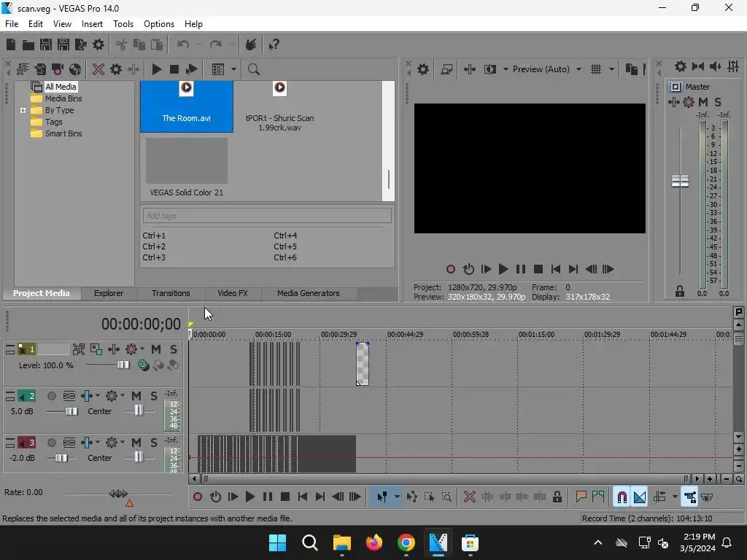Click the Add tags input field

tap(267, 216)
